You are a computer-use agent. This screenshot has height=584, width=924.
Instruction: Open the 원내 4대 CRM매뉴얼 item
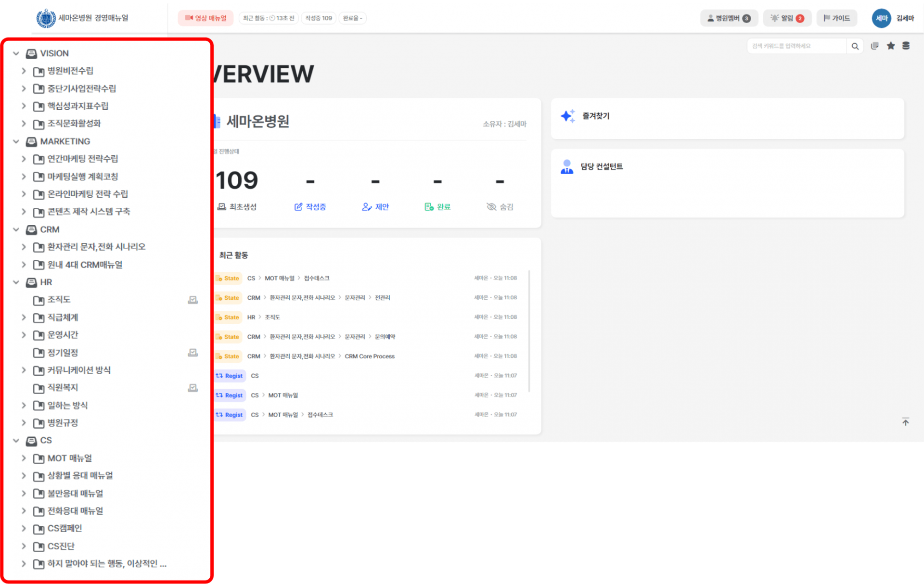pyautogui.click(x=85, y=265)
